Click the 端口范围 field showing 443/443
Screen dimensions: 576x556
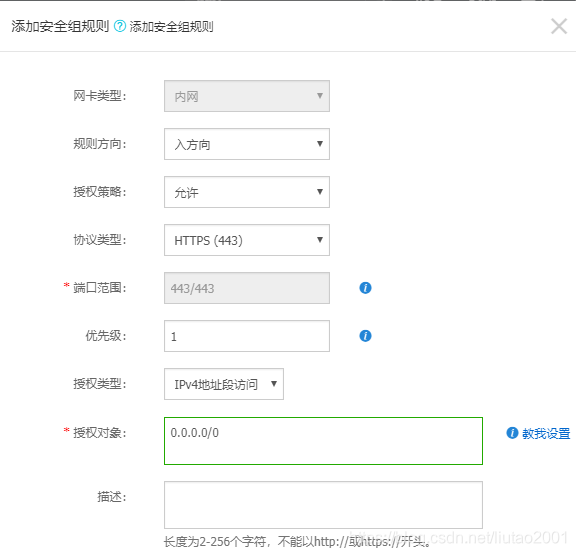[247, 288]
